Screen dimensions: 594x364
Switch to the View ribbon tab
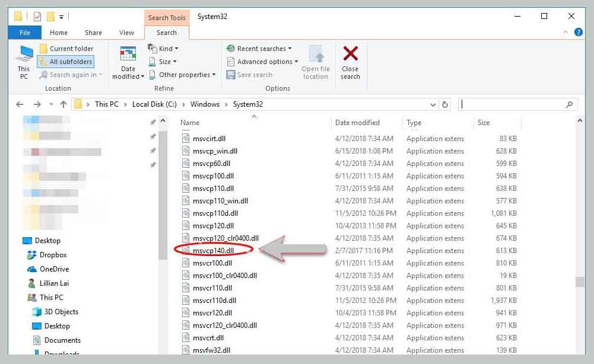[x=126, y=33]
